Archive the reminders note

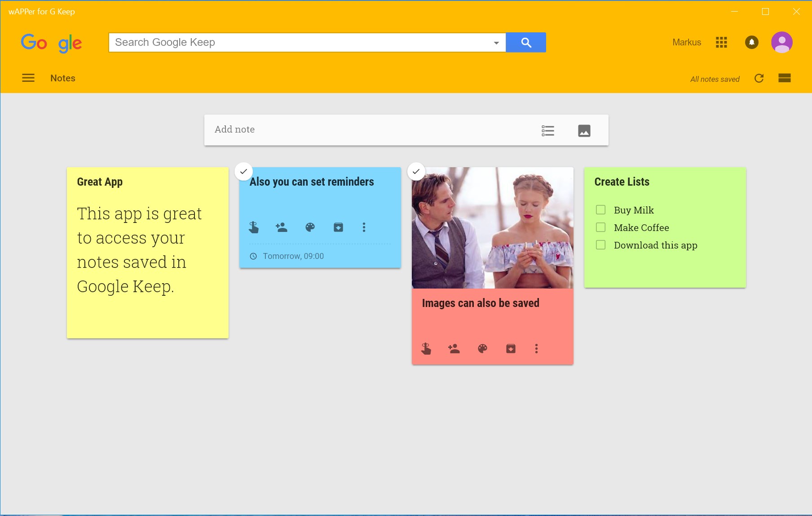[x=338, y=227]
